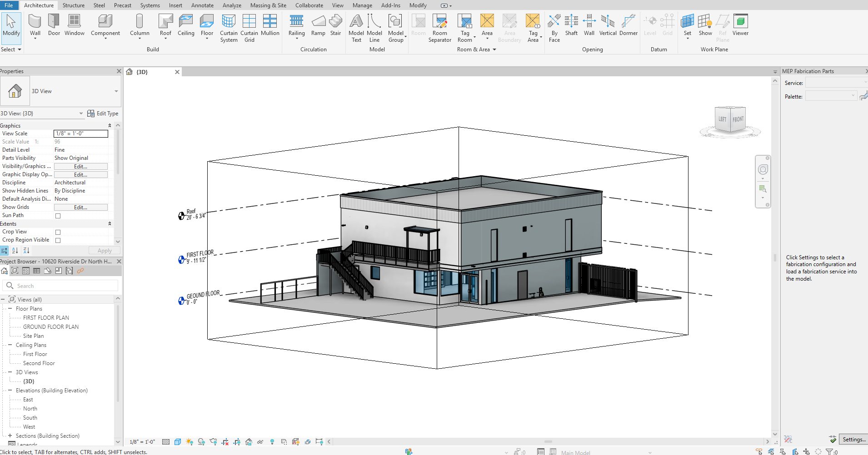Enable the Sun Path checkbox
Viewport: 868px width, 455px height.
pos(58,216)
